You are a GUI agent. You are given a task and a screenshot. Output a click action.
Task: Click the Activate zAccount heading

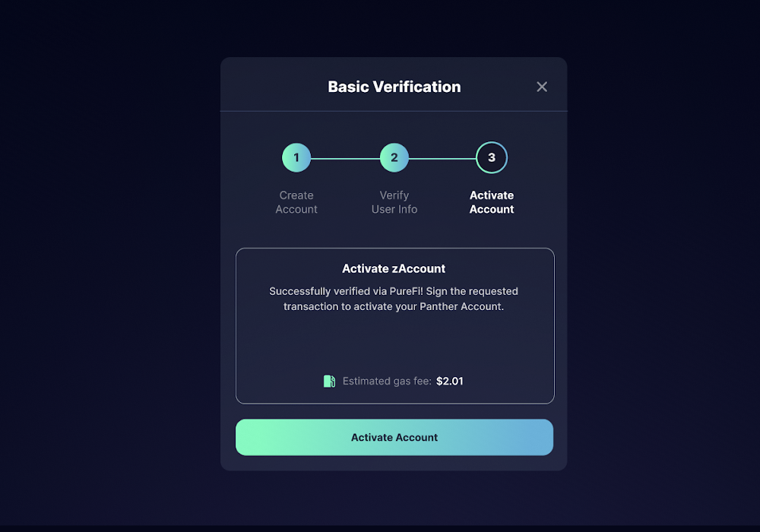tap(394, 268)
